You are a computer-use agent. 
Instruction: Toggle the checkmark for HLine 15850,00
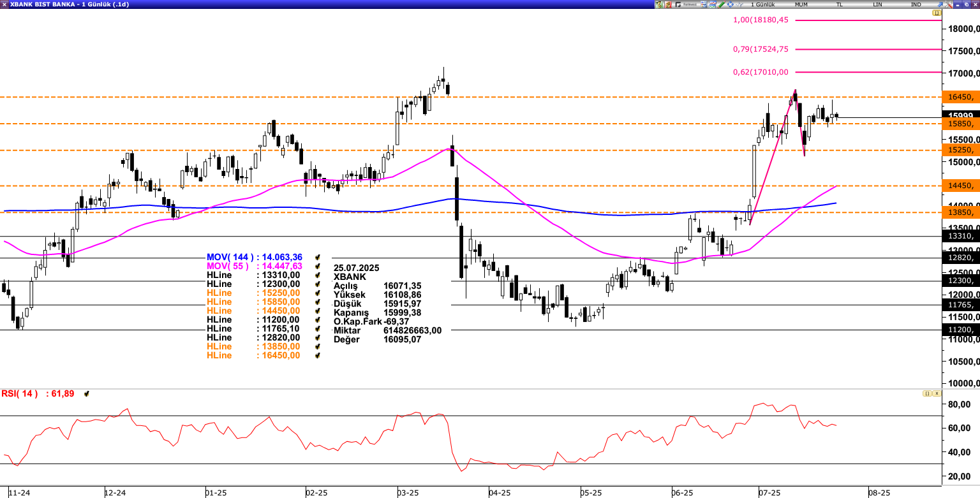click(x=317, y=302)
